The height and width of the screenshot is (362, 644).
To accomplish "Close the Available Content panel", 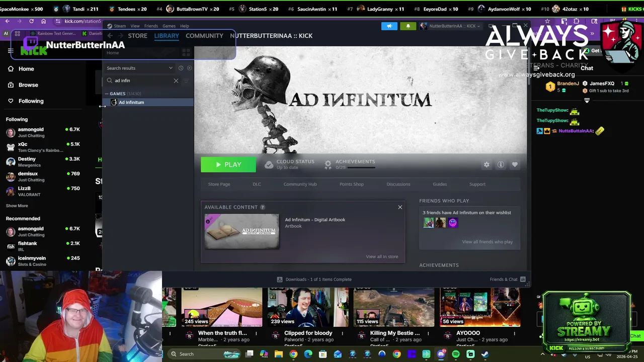I will (400, 207).
